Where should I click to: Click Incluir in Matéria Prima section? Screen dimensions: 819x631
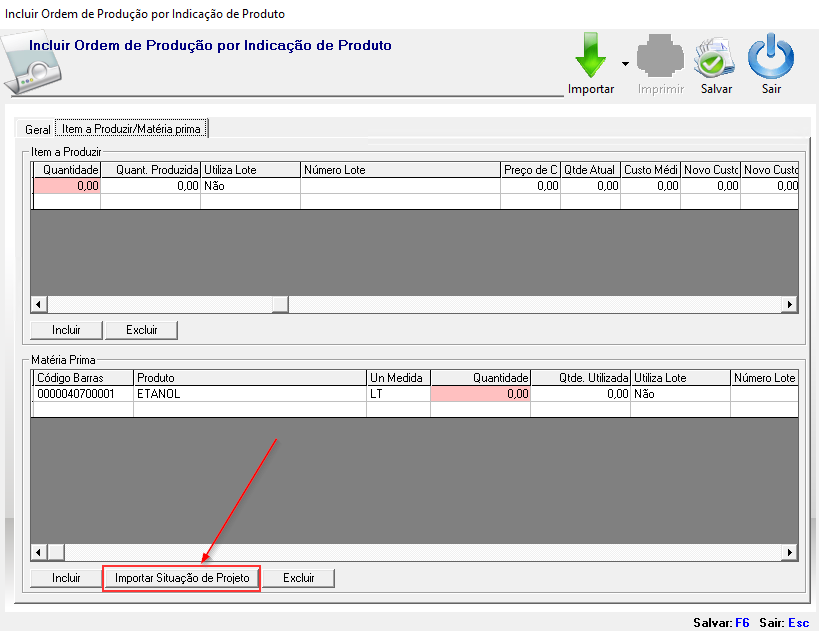click(66, 578)
